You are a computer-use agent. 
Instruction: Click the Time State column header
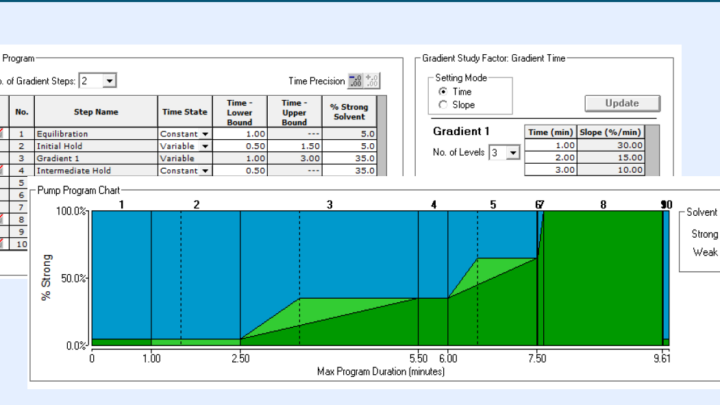point(187,112)
